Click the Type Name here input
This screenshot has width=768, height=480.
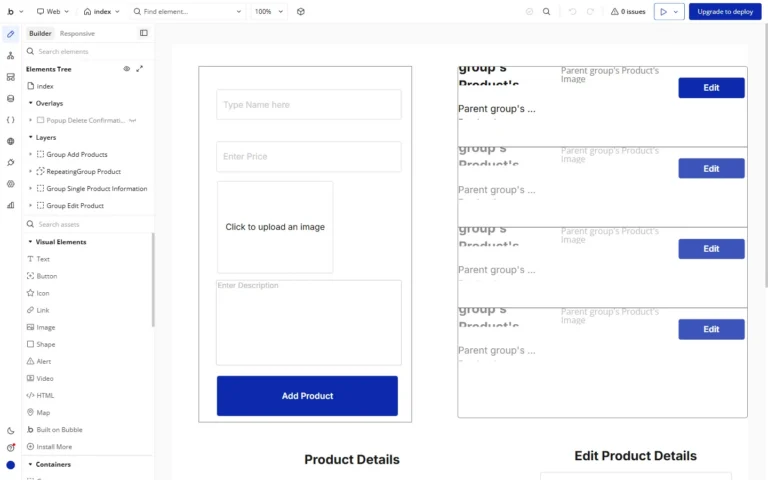309,104
